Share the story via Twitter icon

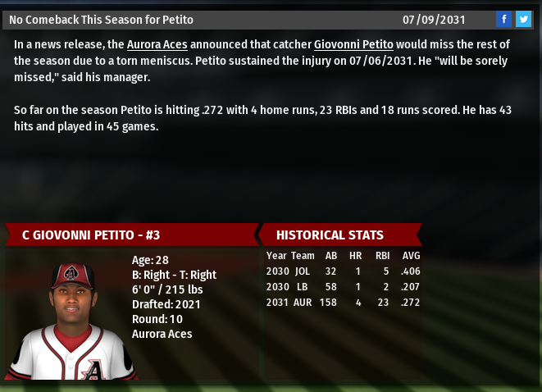point(523,19)
